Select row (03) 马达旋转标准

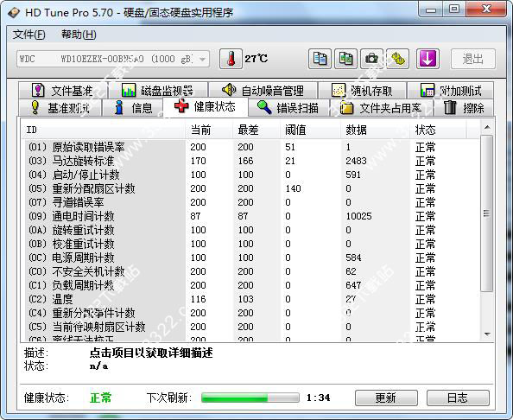pyautogui.click(x=252, y=161)
